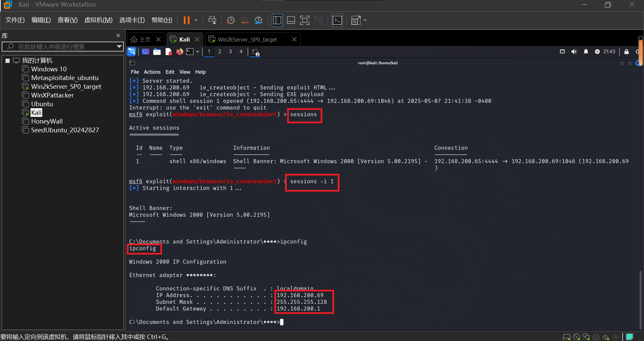Launch the terminal emulator from the panel
This screenshot has width=644, height=341.
coord(190,52)
